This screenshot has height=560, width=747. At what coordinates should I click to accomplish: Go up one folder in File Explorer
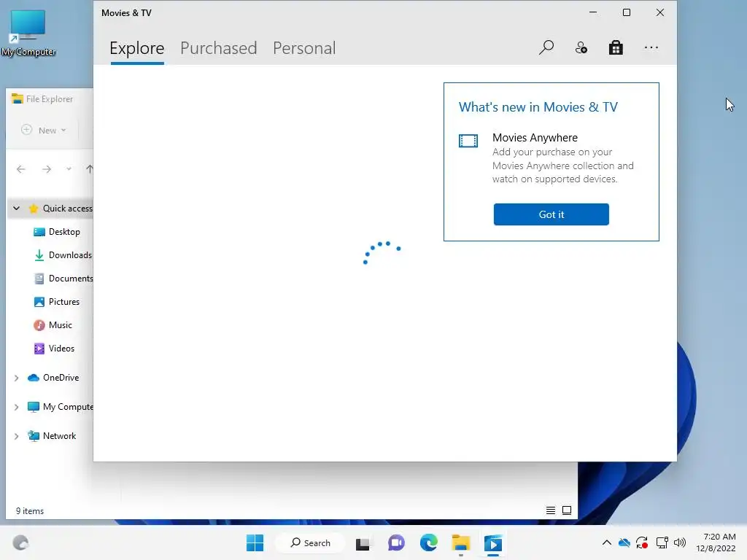[x=89, y=169]
